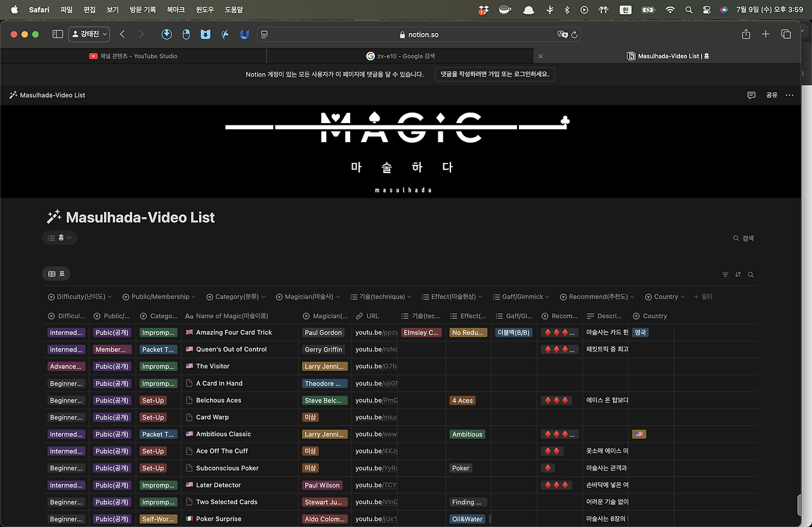Show the Safari tab overview
The height and width of the screenshot is (527, 812).
786,34
